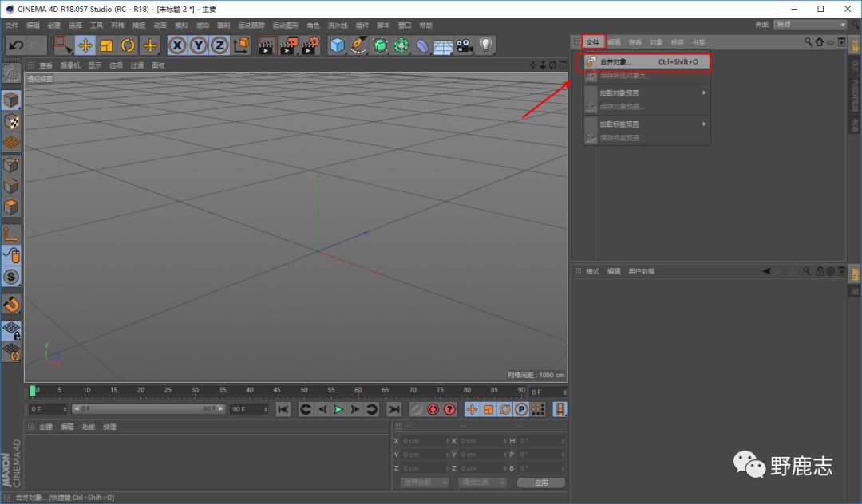Screen dimensions: 862x504
Task: Toggle the Z axis lock
Action: (x=220, y=45)
